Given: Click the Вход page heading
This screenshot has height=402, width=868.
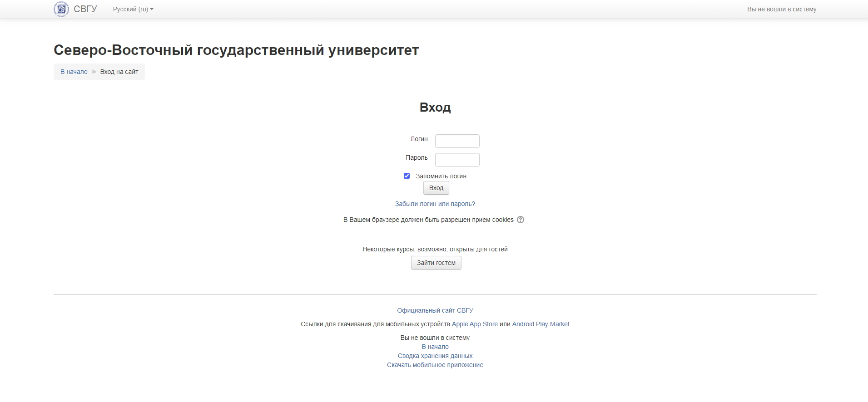Looking at the screenshot, I should (435, 108).
